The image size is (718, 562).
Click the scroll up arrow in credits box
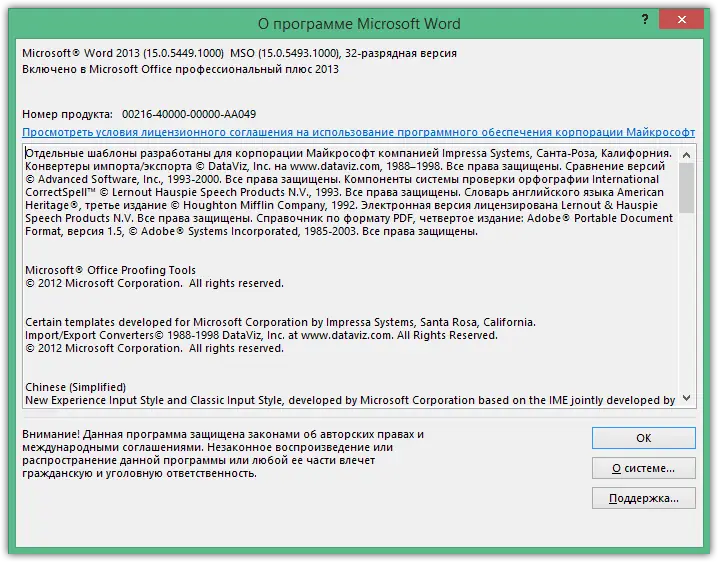[x=686, y=155]
